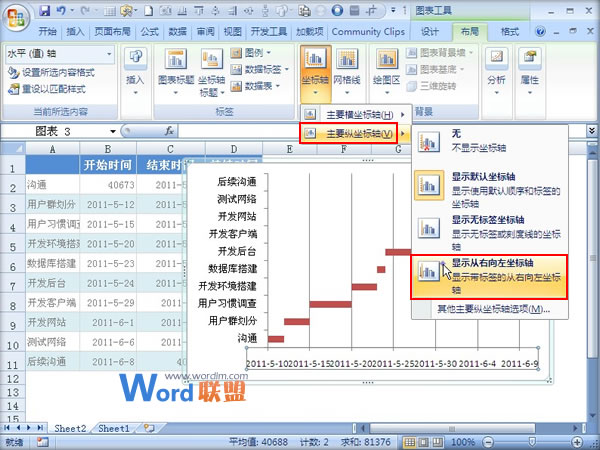
Task: Save the workbook with the floppy icon
Action: [x=45, y=11]
